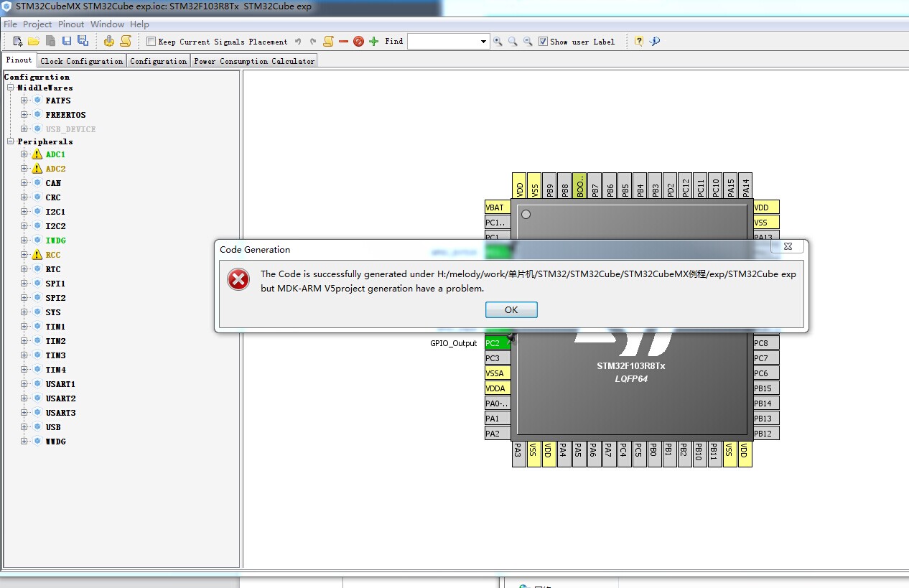909x588 pixels.
Task: Click the Save Project floppy icon
Action: [x=67, y=41]
